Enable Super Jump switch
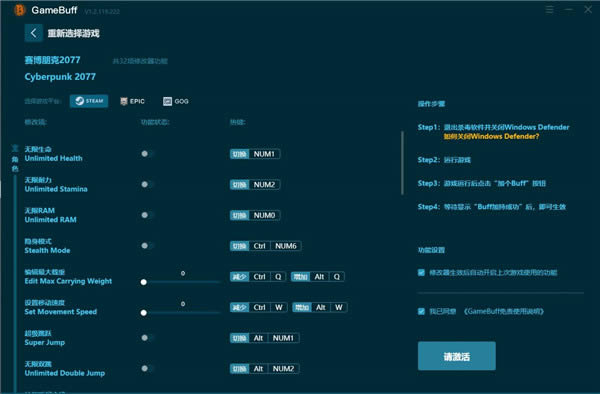Screen dimensions: 600x394 click(147, 338)
